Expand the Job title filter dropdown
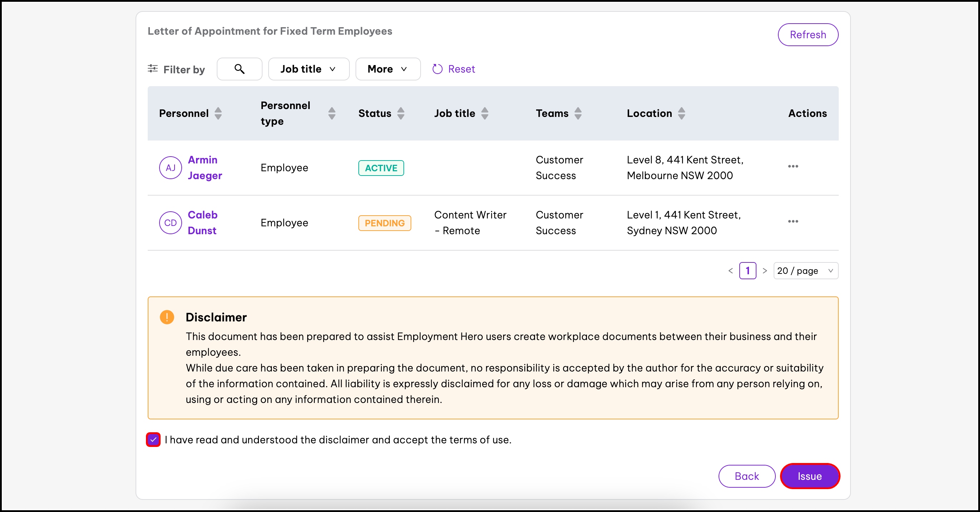Screen dimensions: 980x512 [309, 69]
